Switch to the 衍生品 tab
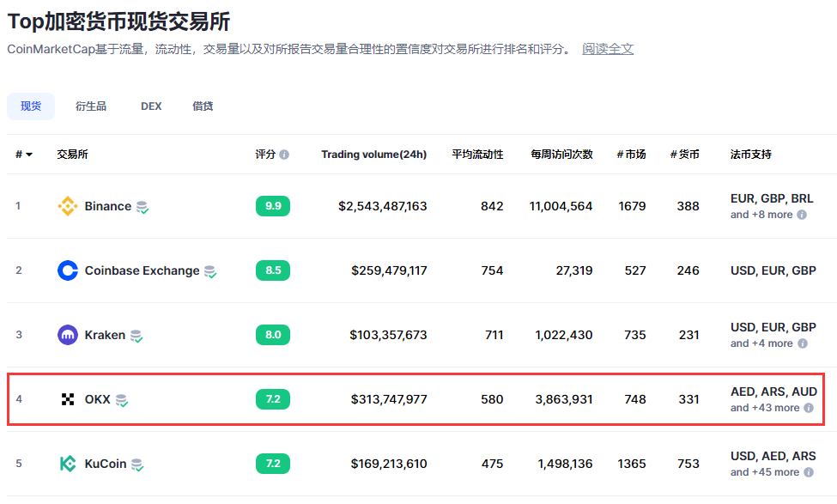 click(x=91, y=106)
